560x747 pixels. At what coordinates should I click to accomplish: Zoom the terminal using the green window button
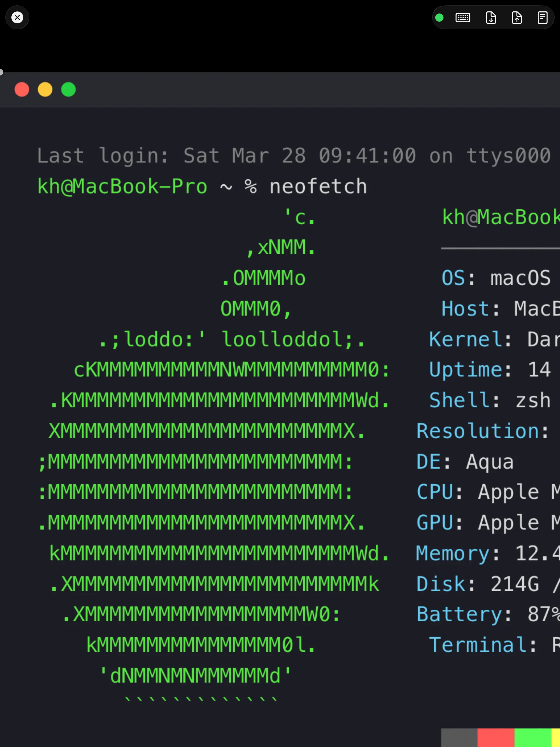point(69,90)
